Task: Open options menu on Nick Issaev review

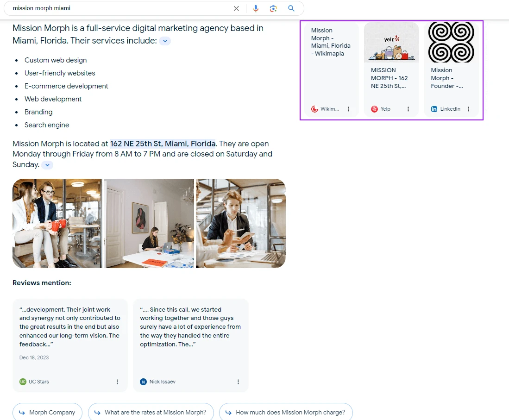Action: 238,382
